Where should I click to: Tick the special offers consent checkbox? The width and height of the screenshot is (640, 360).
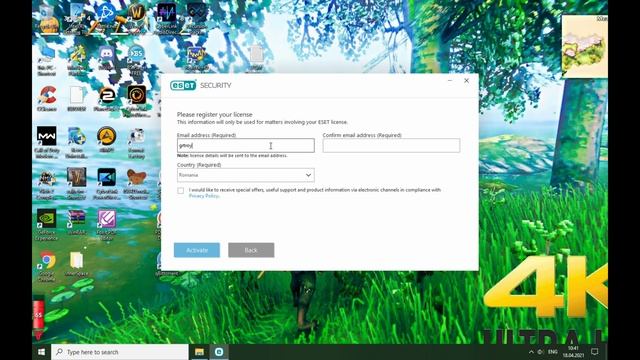[x=180, y=191]
